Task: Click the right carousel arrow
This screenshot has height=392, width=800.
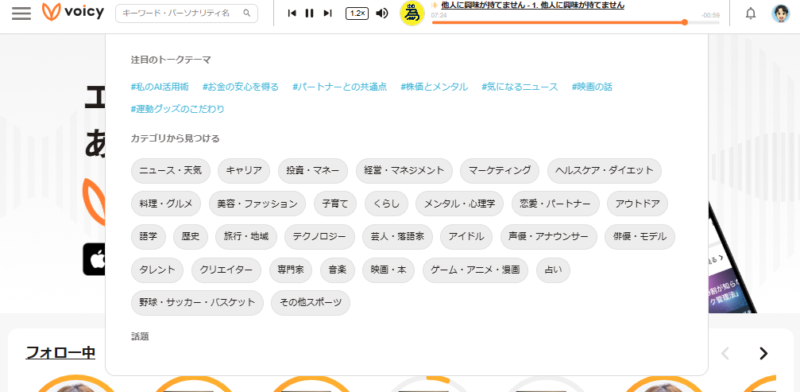Action: (x=763, y=353)
